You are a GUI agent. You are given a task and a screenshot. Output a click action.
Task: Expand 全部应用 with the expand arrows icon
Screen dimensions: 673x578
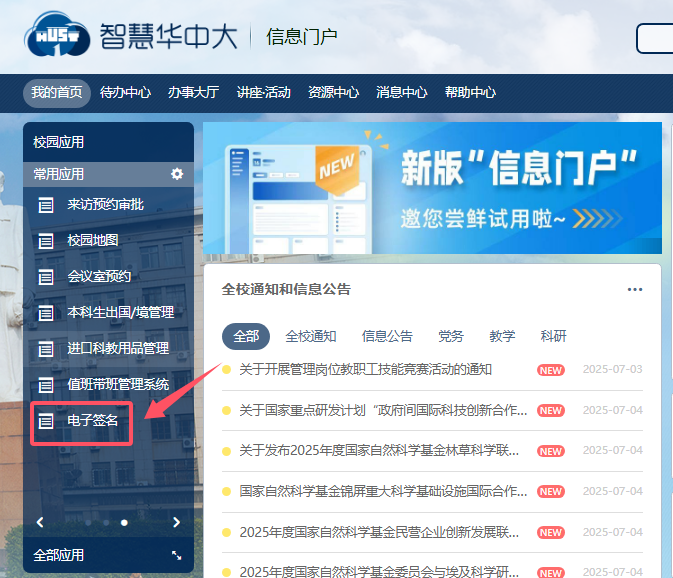(x=177, y=555)
